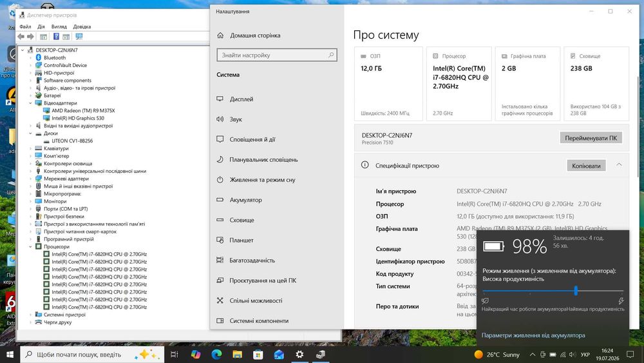Click the Графічна плата 2 GB card
Image resolution: width=644 pixels, height=363 pixels.
tap(527, 84)
